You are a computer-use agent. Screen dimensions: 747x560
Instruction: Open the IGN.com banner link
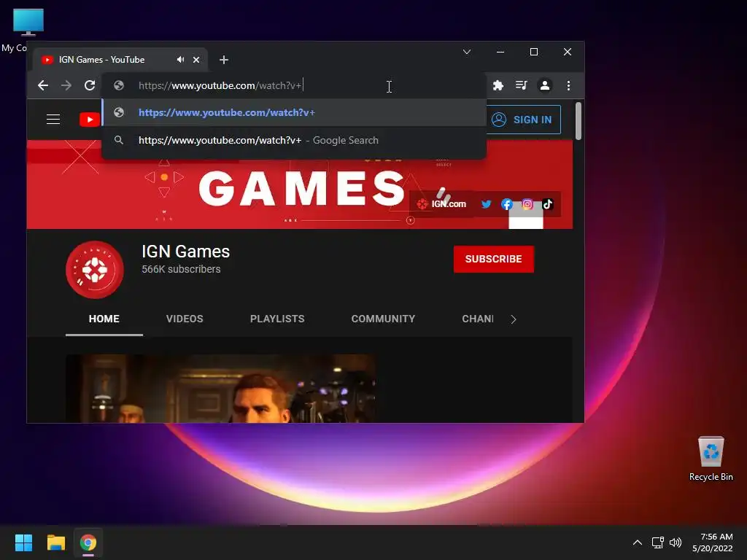coord(441,204)
